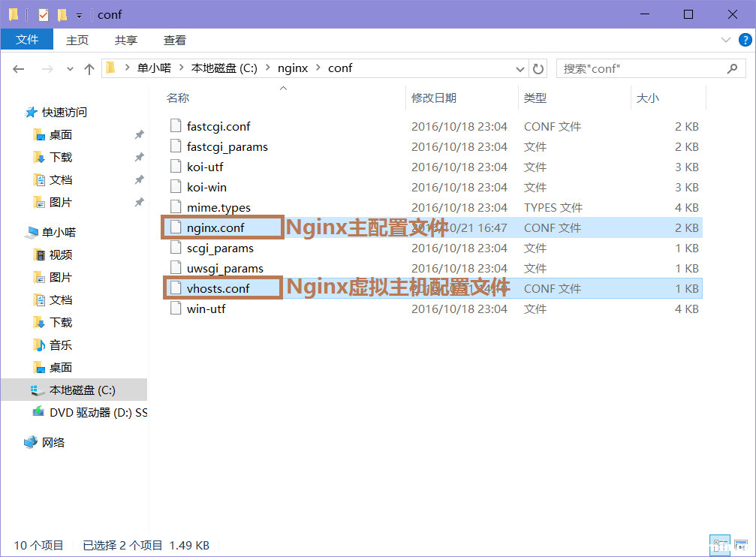This screenshot has height=557, width=756.
Task: Click the Back navigation arrow
Action: tap(18, 69)
